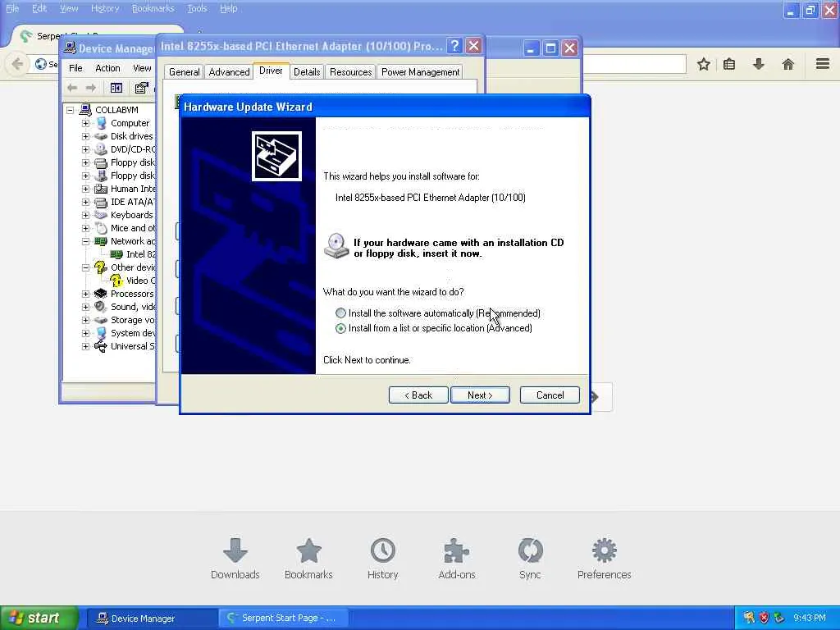
Task: Collapse the COLLABVM root node
Action: [x=71, y=110]
